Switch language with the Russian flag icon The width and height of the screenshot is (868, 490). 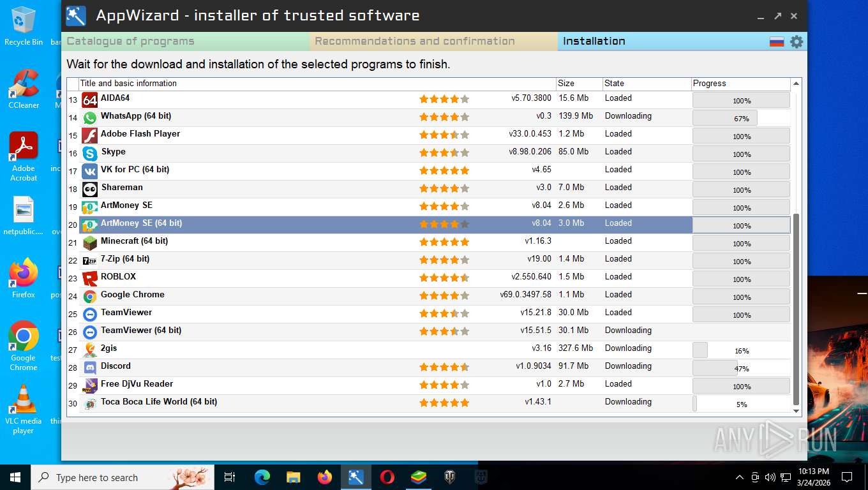tap(777, 42)
